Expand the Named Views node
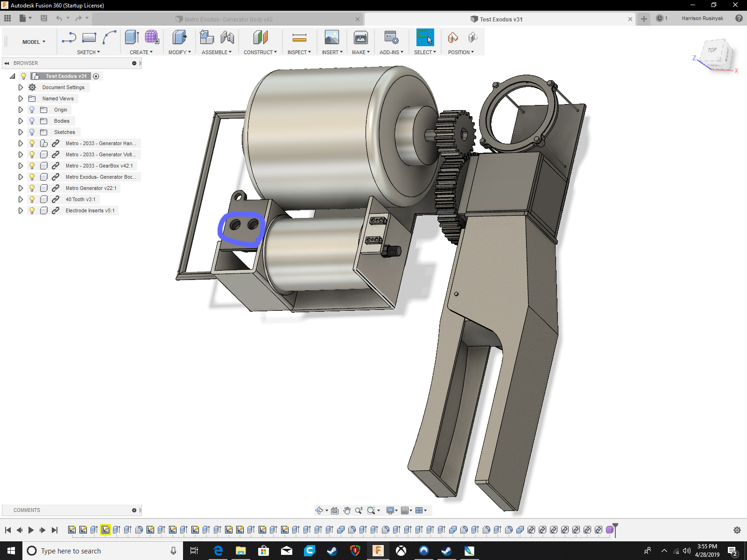 (x=21, y=98)
